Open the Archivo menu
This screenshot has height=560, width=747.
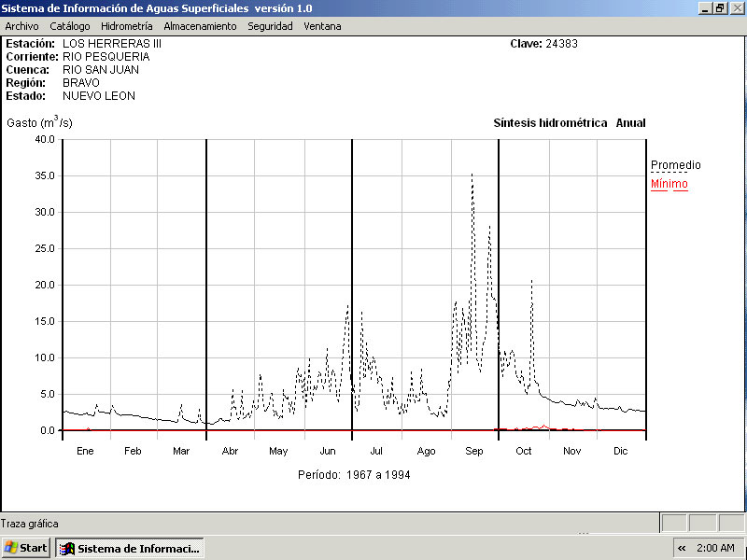tap(21, 26)
